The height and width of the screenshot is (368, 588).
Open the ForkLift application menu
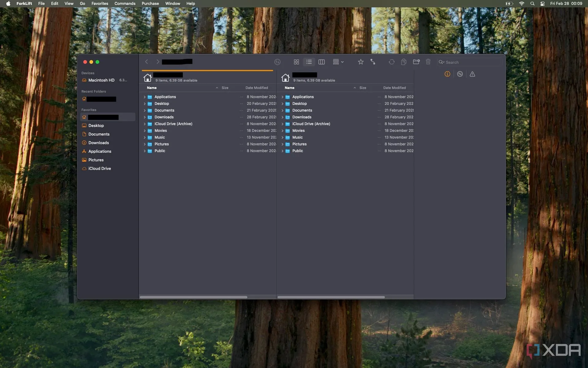24,3
